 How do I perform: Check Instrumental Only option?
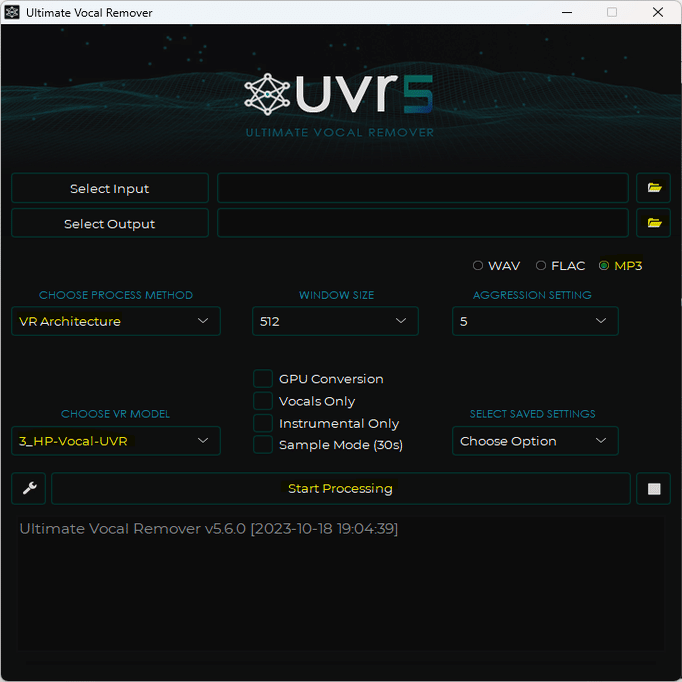263,423
